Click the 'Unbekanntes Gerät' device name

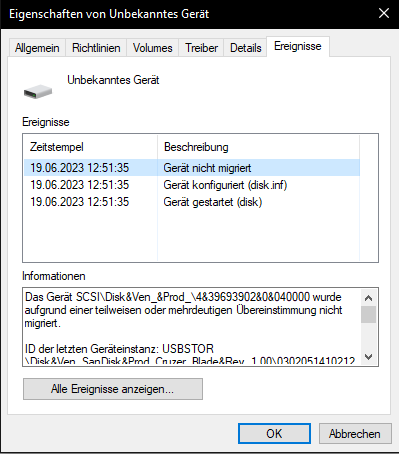[113, 80]
